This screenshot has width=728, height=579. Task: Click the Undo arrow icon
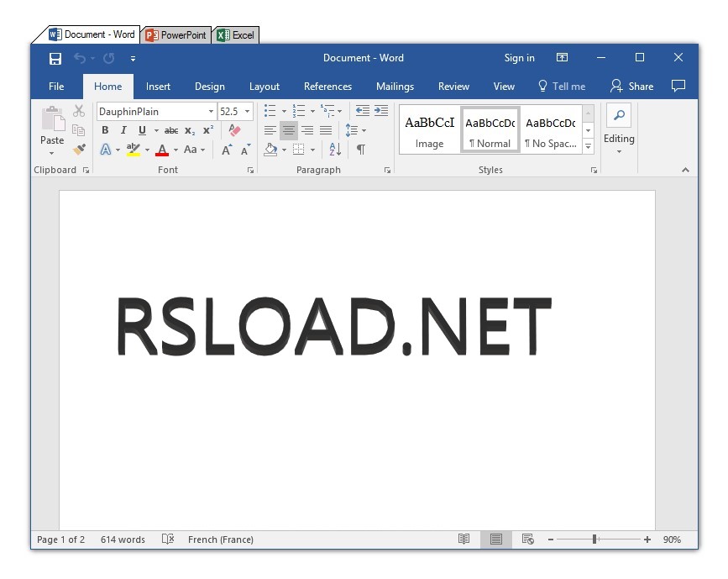click(x=80, y=58)
